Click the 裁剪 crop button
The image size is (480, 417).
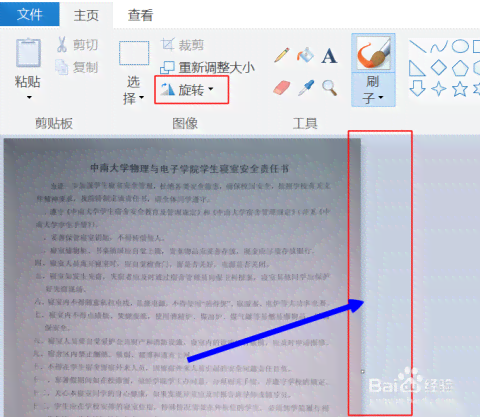click(x=183, y=45)
